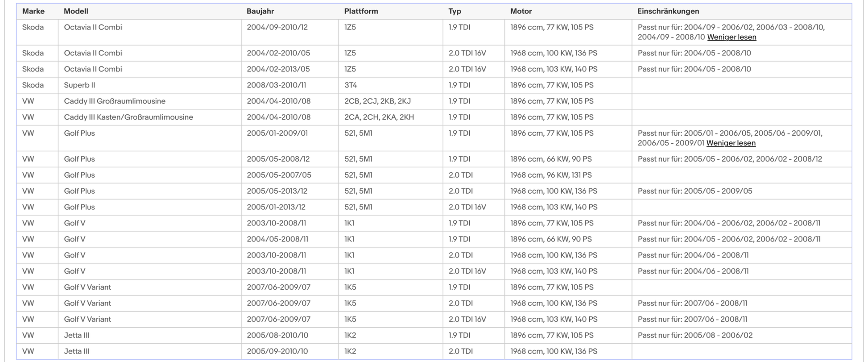Image resolution: width=868 pixels, height=362 pixels.
Task: Click the Marke column header
Action: [x=33, y=12]
